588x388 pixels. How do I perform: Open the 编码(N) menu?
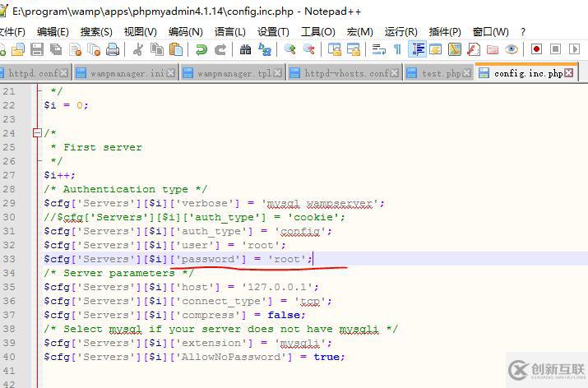click(x=185, y=32)
